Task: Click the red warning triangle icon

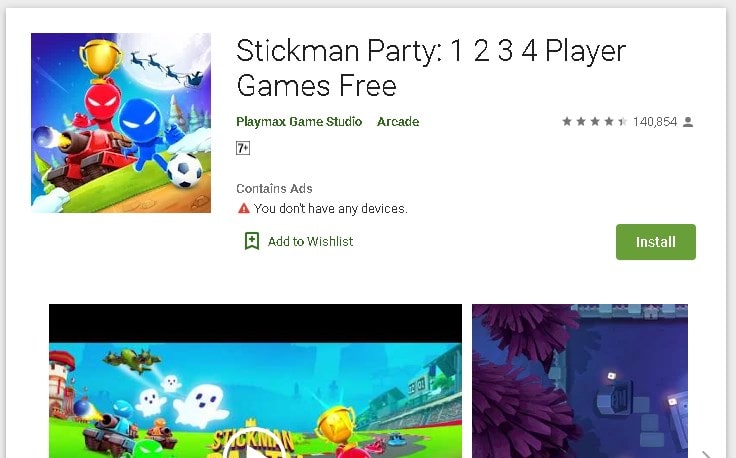Action: pos(244,208)
